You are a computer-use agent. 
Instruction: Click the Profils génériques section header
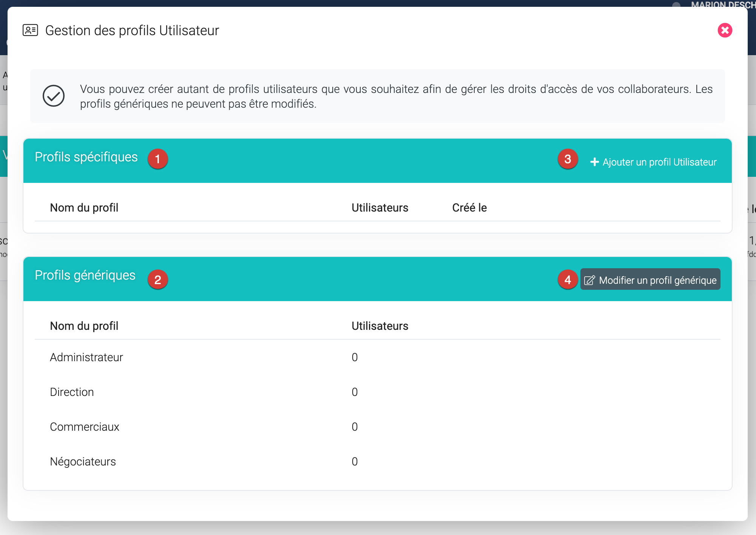[x=85, y=275]
